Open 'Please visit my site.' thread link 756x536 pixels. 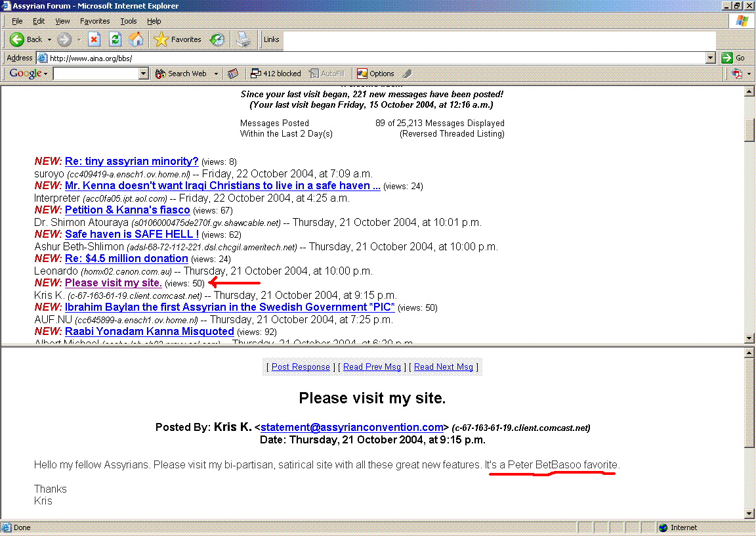(114, 282)
